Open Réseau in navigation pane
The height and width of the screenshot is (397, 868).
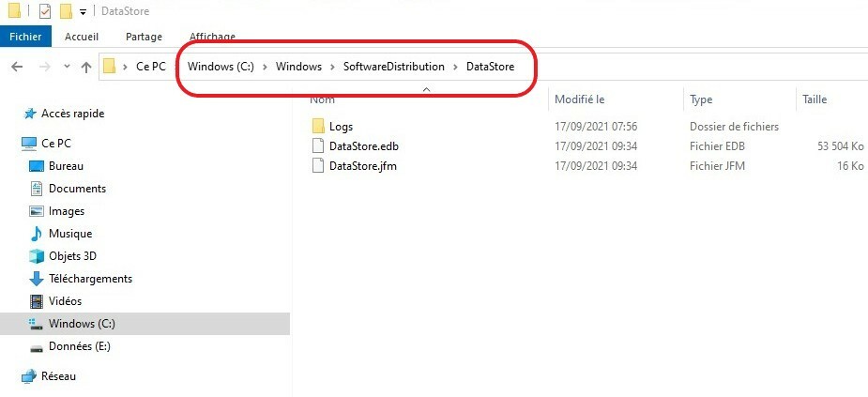coord(58,376)
